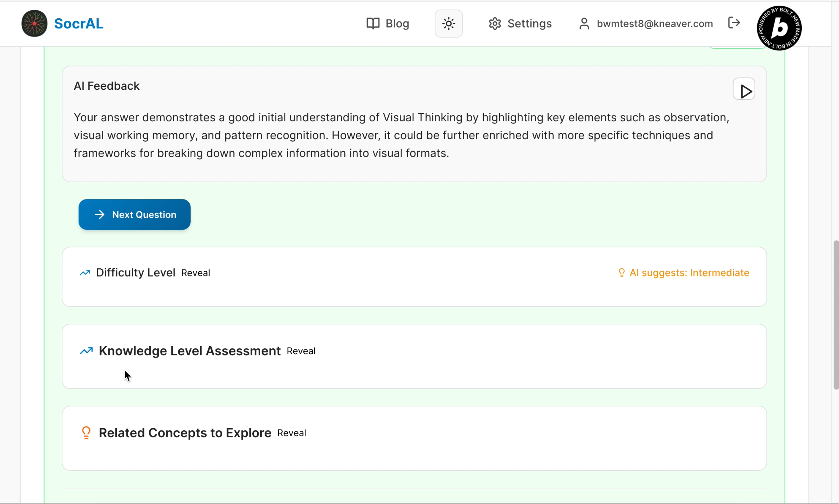
Task: Click the logout arrow icon
Action: click(734, 23)
